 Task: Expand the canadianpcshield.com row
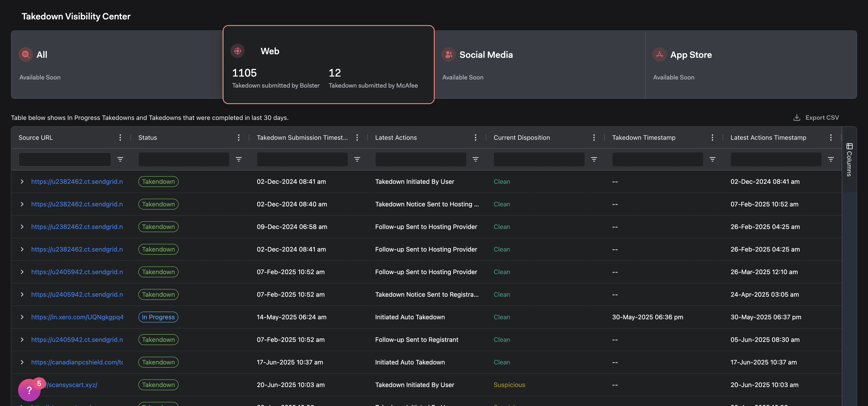pyautogui.click(x=22, y=362)
